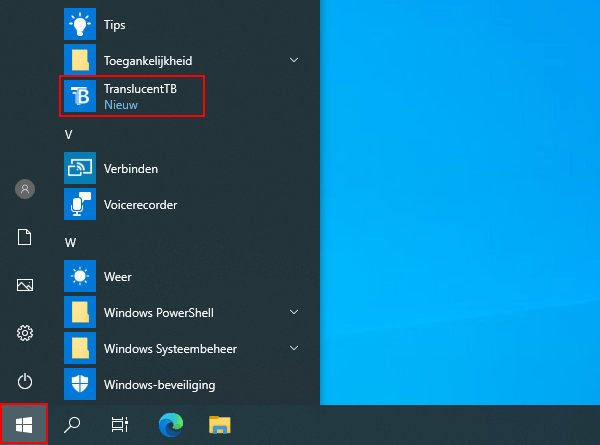The height and width of the screenshot is (445, 600).
Task: Select the Voicerecorder label
Action: click(140, 205)
